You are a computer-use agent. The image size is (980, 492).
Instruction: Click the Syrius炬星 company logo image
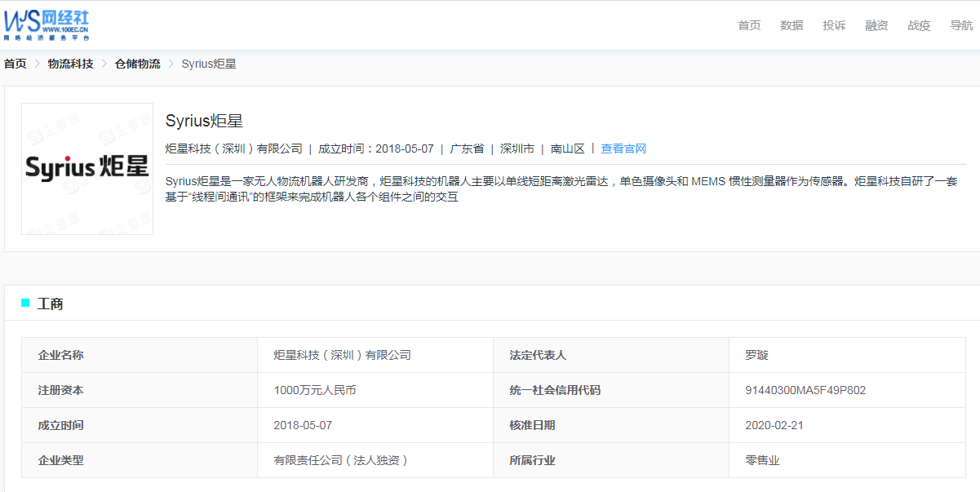tap(87, 169)
